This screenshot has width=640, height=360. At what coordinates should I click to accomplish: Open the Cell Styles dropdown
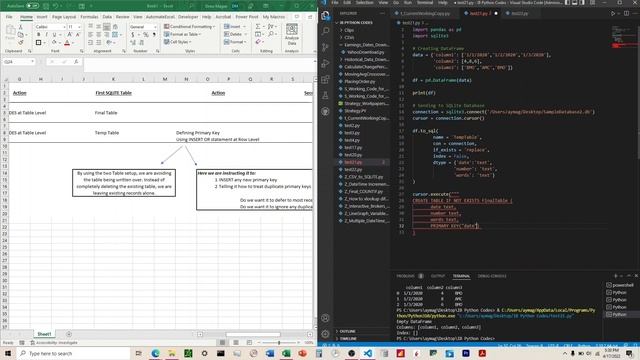click(178, 42)
